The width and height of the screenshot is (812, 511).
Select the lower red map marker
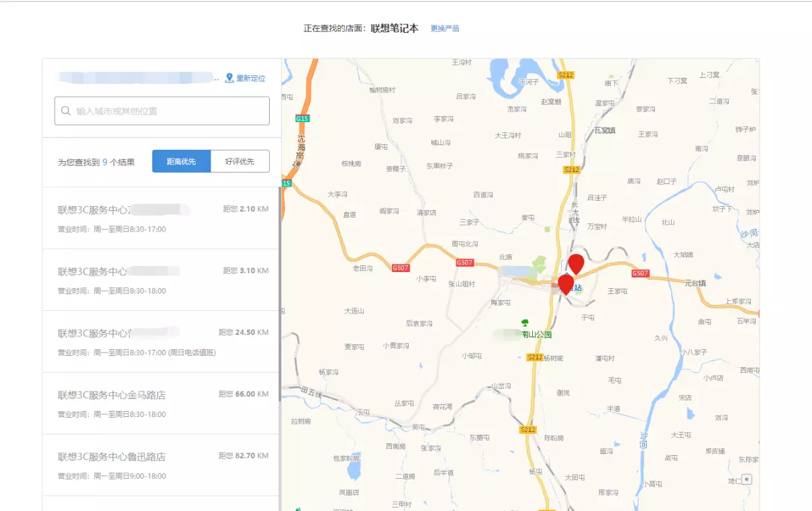pyautogui.click(x=566, y=283)
